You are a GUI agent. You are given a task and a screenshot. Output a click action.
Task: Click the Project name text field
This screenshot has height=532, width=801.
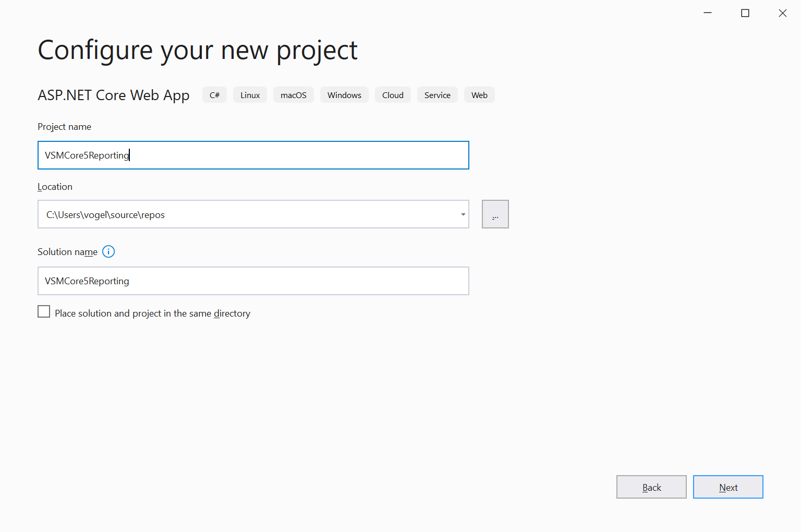coord(253,155)
